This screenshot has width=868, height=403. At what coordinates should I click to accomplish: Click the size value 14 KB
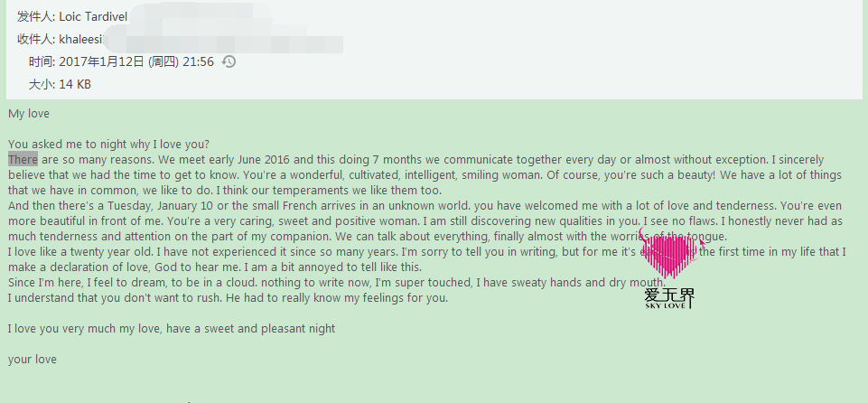pos(75,84)
